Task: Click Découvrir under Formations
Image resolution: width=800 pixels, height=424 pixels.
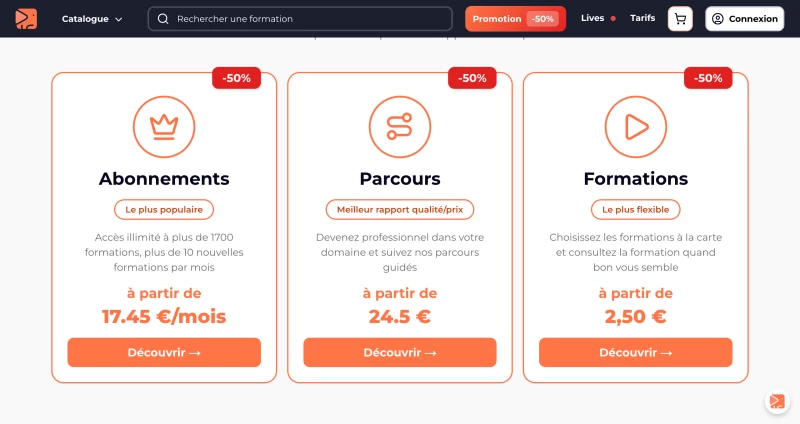Action: [x=636, y=353]
